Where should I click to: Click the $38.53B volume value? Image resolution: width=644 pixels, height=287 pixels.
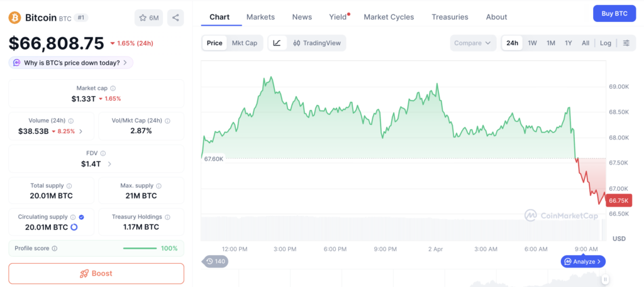(x=33, y=132)
